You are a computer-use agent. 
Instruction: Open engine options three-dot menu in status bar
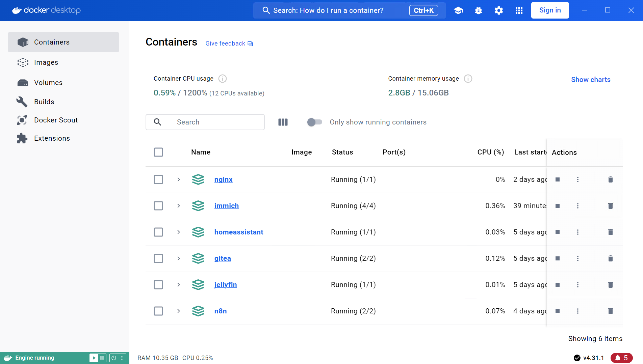tap(122, 358)
